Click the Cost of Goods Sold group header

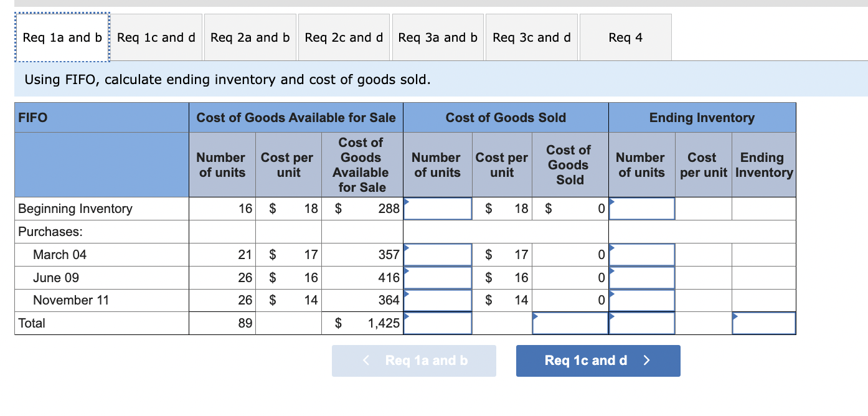click(x=506, y=118)
